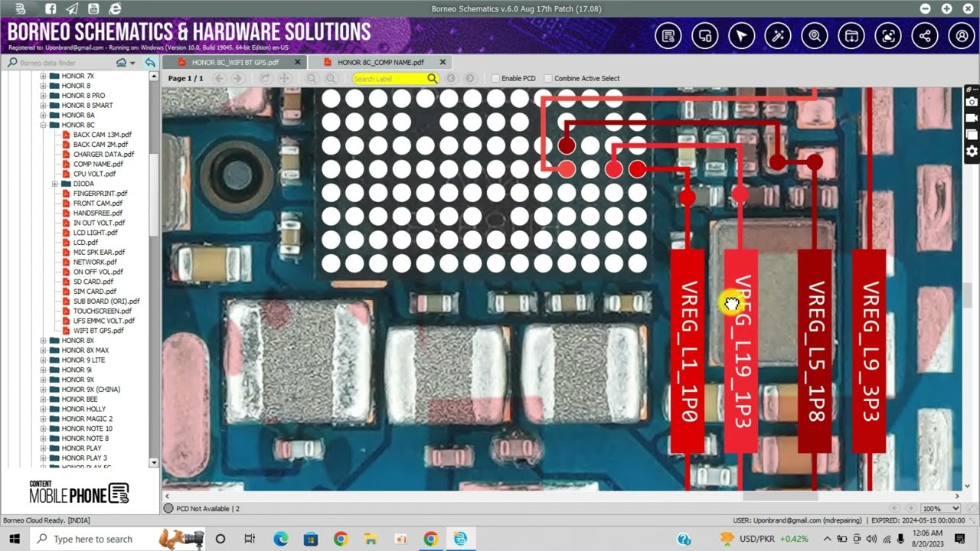Switch to HONOR 8C_COMP NAME.pdf tab
The height and width of the screenshot is (551, 980).
click(381, 62)
